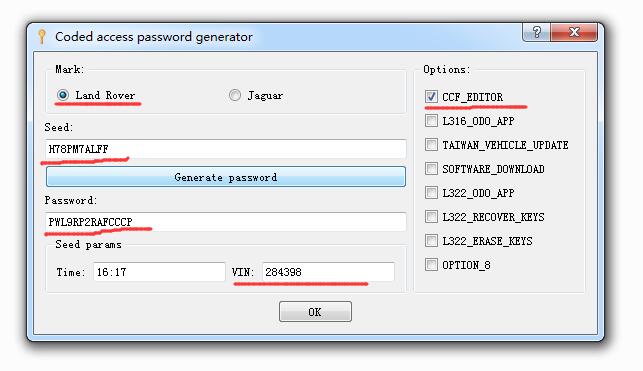Image resolution: width=643 pixels, height=371 pixels.
Task: Tick the SOFTWARE_DOWNLOAD checkbox
Action: pyautogui.click(x=431, y=168)
